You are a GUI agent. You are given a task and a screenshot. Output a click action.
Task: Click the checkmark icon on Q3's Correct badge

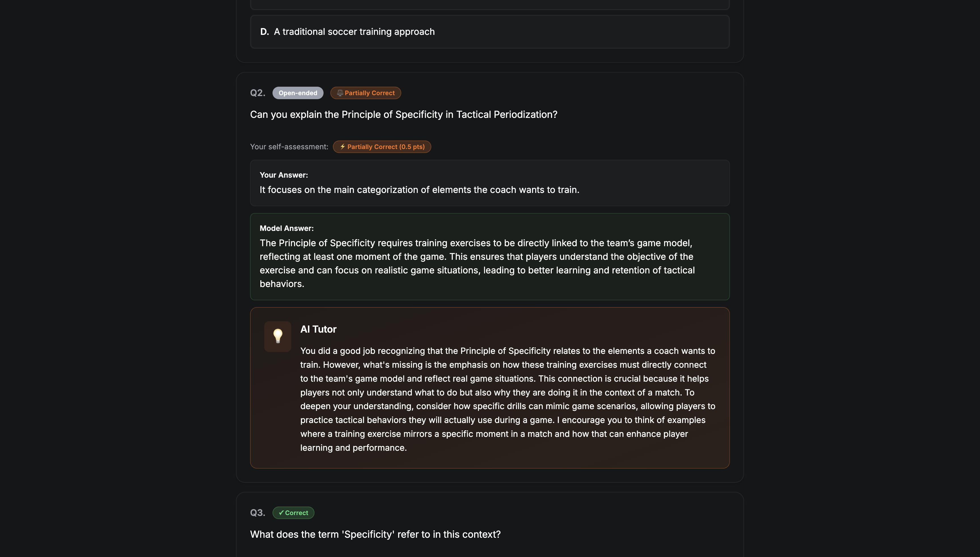tap(281, 513)
